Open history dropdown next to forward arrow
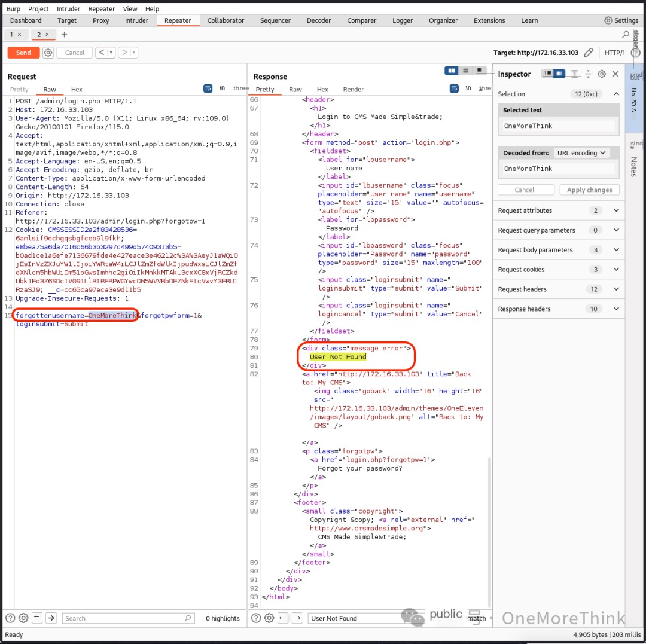Screen dimensions: 646x644 133,52
